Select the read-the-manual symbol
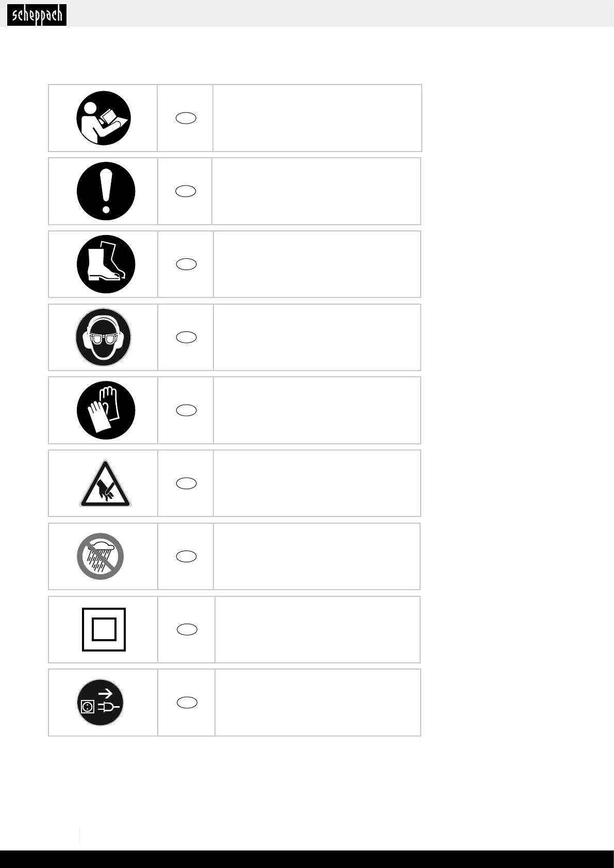Screen dimensions: 614x868 pyautogui.click(x=104, y=118)
